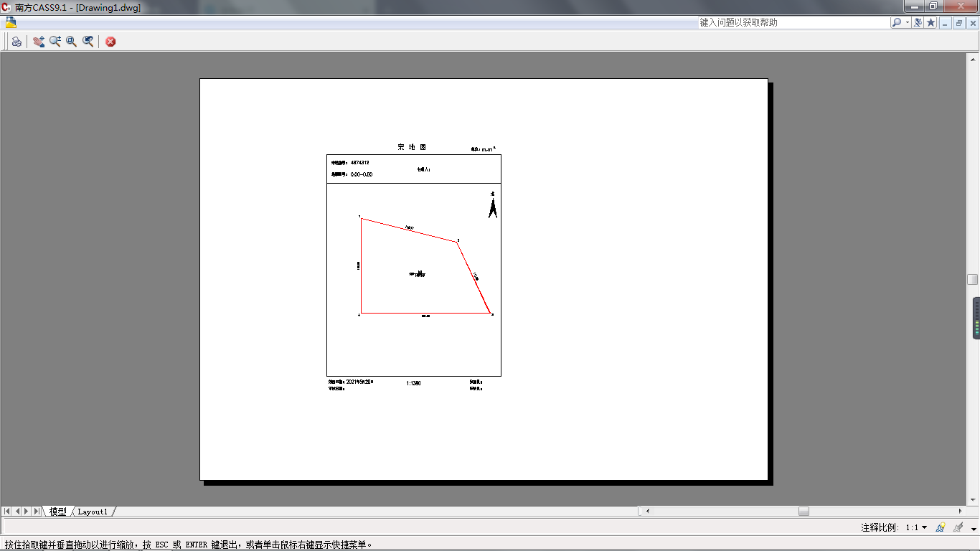The height and width of the screenshot is (551, 980).
Task: Open the Favorites star icon
Action: coord(931,22)
